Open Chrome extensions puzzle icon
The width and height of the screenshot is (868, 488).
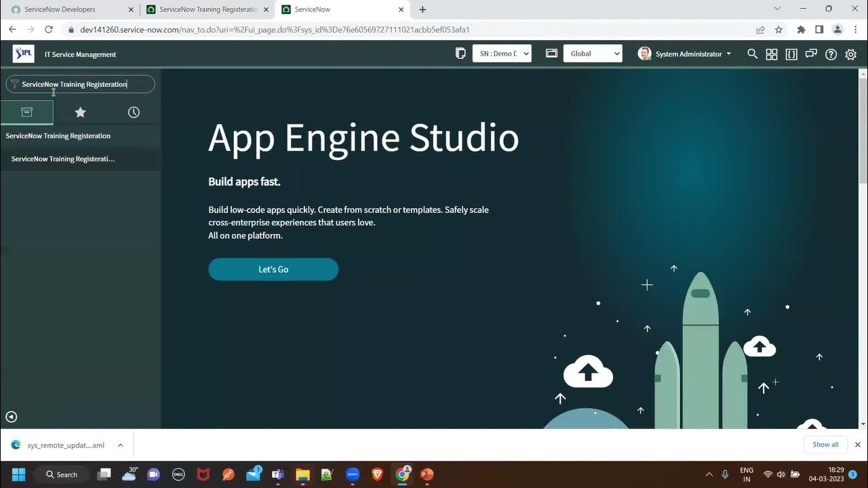coord(801,30)
